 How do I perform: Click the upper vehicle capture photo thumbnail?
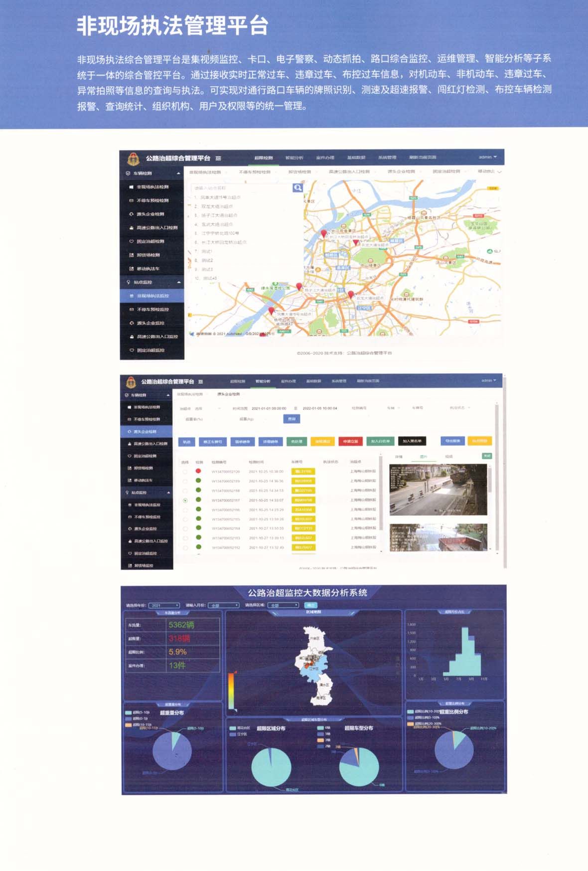[x=438, y=489]
